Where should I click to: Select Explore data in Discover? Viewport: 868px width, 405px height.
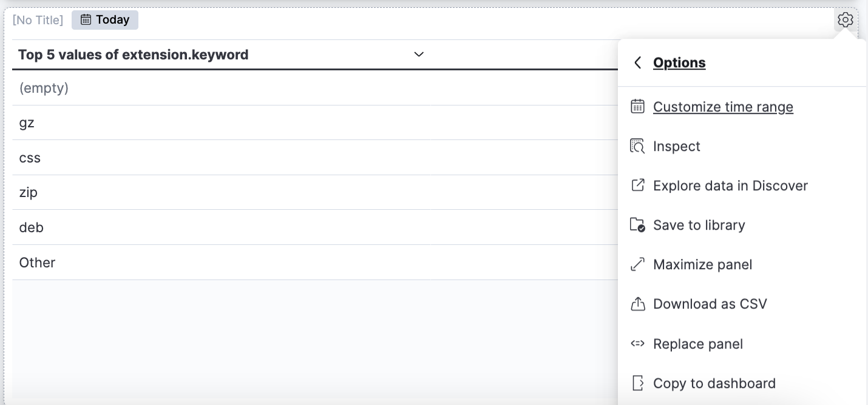tap(730, 186)
